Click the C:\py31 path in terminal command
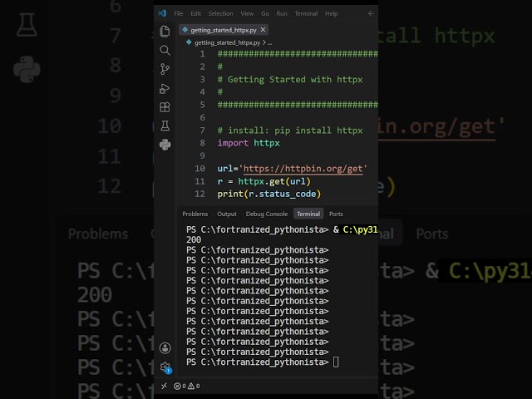Image resolution: width=532 pixels, height=399 pixels. pos(360,229)
